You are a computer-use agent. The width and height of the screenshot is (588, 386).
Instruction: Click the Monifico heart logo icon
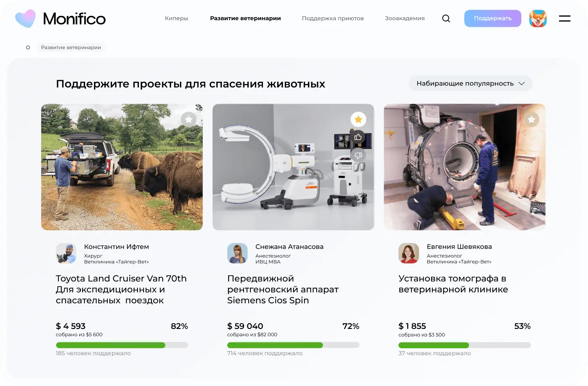coord(26,18)
